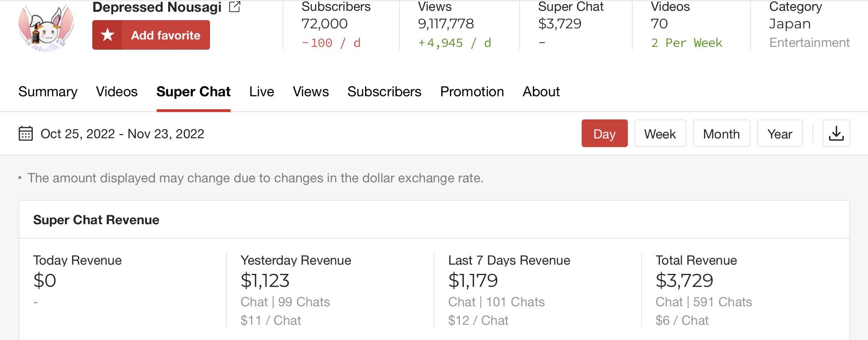The image size is (868, 340).
Task: Click the Videos count 70
Action: pyautogui.click(x=659, y=24)
